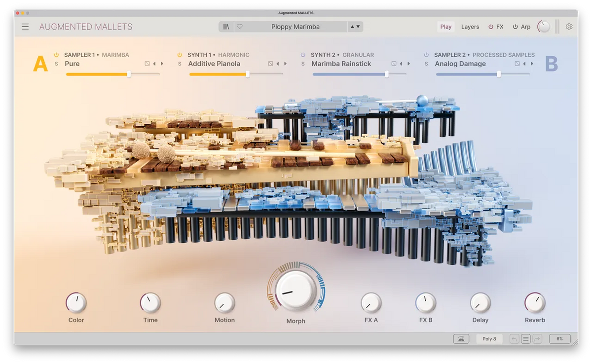
Task: Open the hamburger menu top left
Action: pos(25,27)
